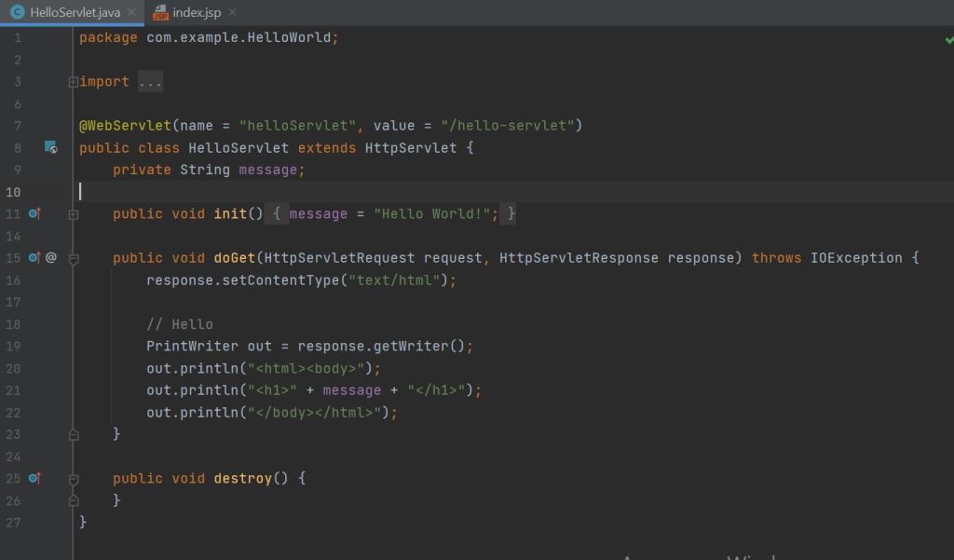The image size is (954, 560).
Task: Click the override gutter icon beside init()
Action: click(34, 214)
